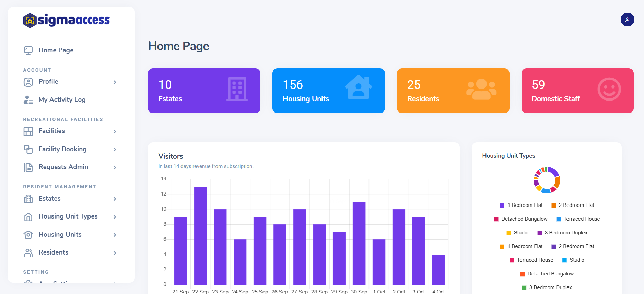
Task: Open the My Activity Log menu label
Action: pyautogui.click(x=62, y=100)
